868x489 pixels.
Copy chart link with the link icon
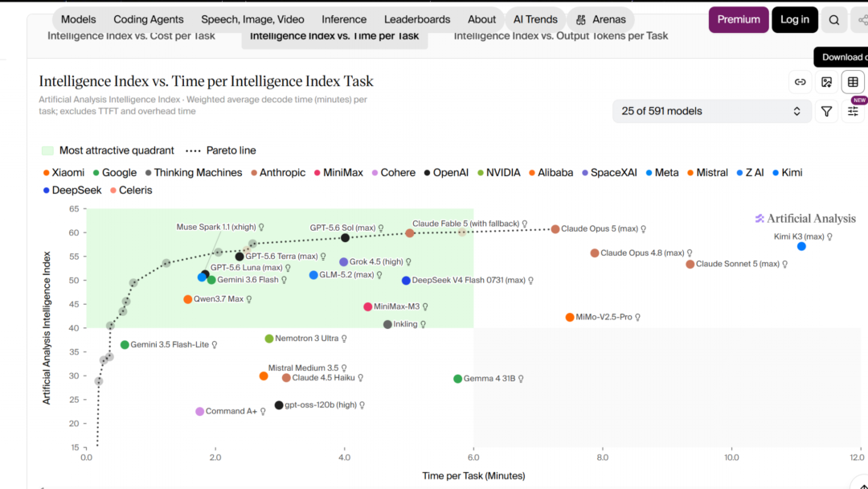pyautogui.click(x=800, y=82)
